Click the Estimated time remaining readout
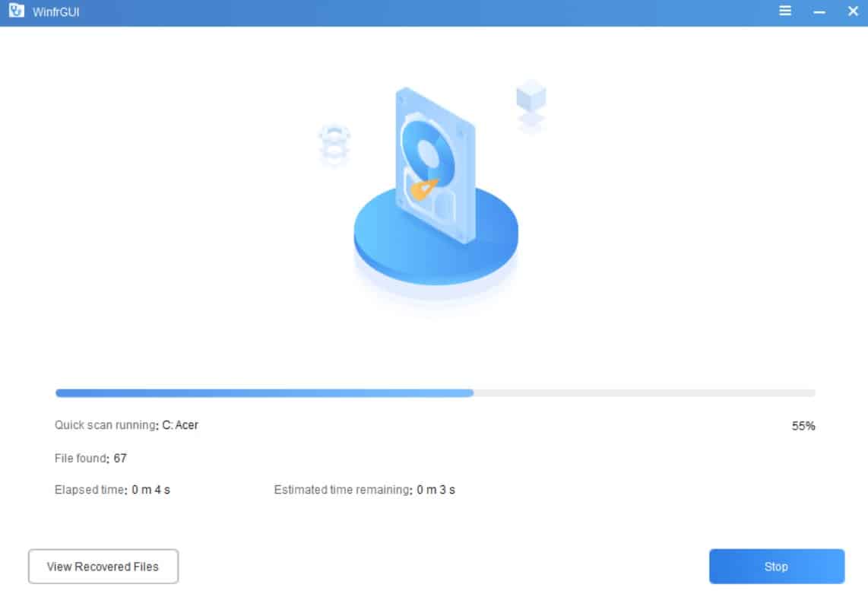Image resolution: width=868 pixels, height=610 pixels. (364, 490)
